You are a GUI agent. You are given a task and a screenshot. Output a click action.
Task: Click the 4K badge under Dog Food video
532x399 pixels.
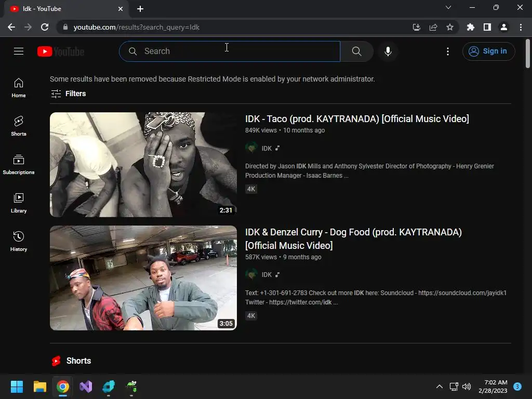click(x=251, y=316)
